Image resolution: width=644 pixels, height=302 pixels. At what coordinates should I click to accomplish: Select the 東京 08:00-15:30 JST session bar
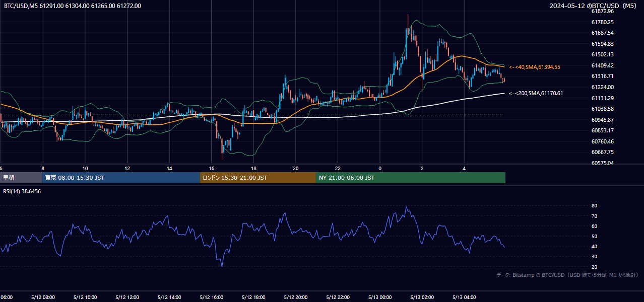pos(121,178)
